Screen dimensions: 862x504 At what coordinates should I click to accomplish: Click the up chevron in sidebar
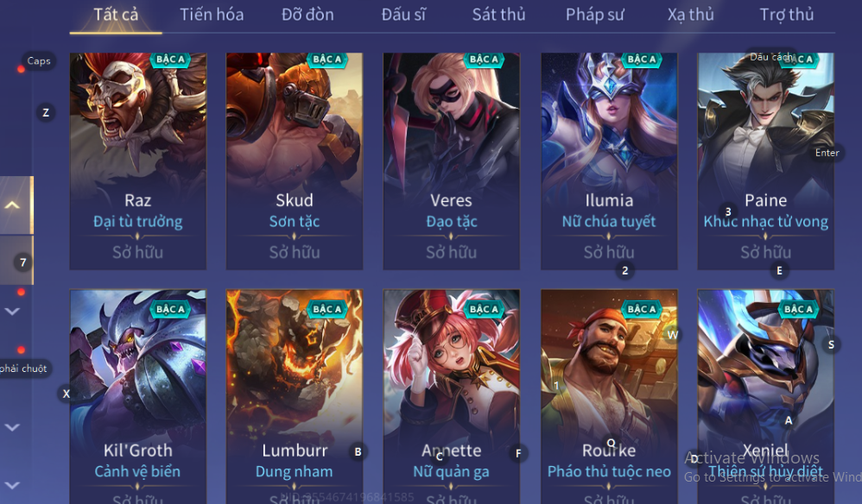(13, 205)
